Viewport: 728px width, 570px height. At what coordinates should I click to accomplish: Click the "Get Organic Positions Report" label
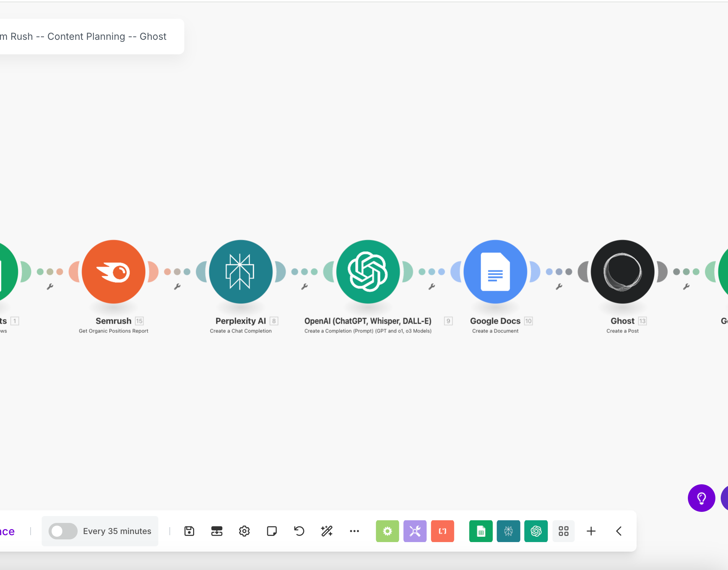tap(114, 331)
